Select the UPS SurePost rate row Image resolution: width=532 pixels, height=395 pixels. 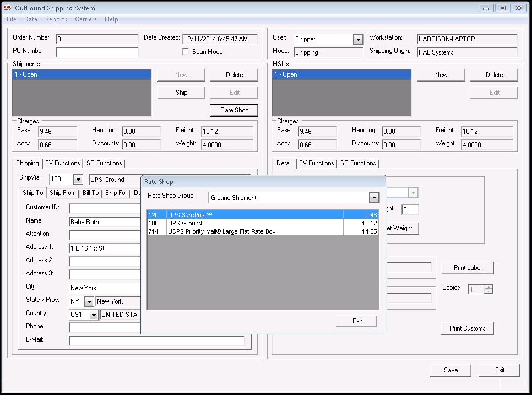[x=263, y=215]
